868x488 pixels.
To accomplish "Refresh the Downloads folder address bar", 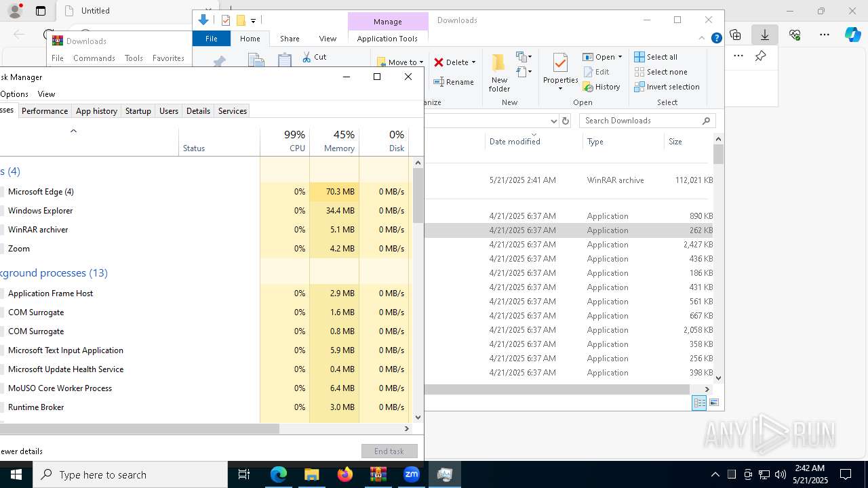I will [x=566, y=121].
